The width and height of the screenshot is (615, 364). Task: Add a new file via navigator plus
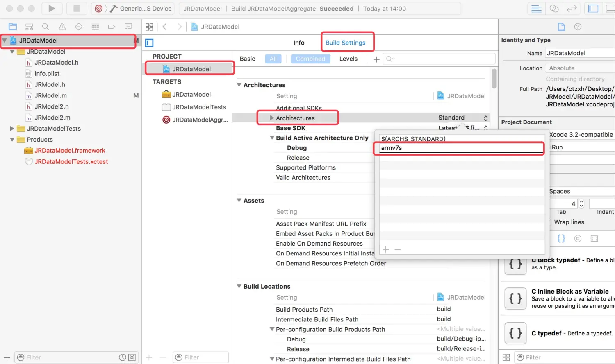point(7,357)
